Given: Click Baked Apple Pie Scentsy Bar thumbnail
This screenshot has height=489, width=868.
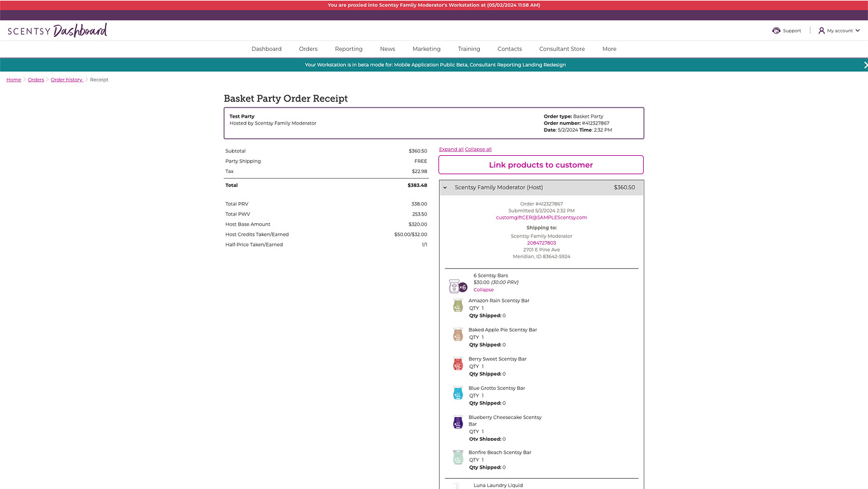Looking at the screenshot, I should pos(458,334).
